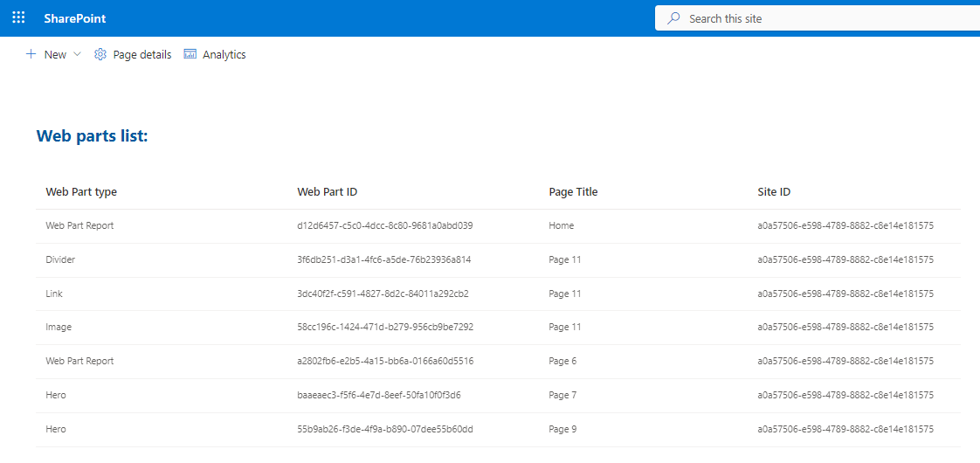
Task: Click the Page Title column header
Action: 573,192
